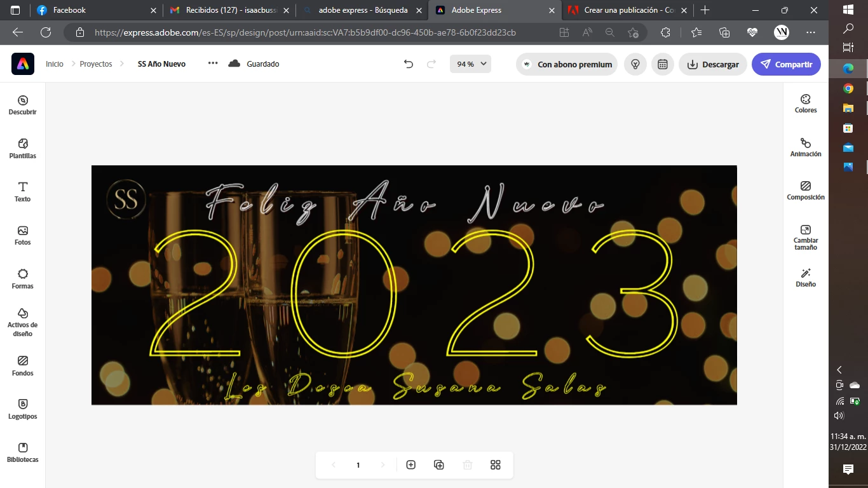Open the volume control in system tray
This screenshot has width=868, height=488.
tap(839, 416)
